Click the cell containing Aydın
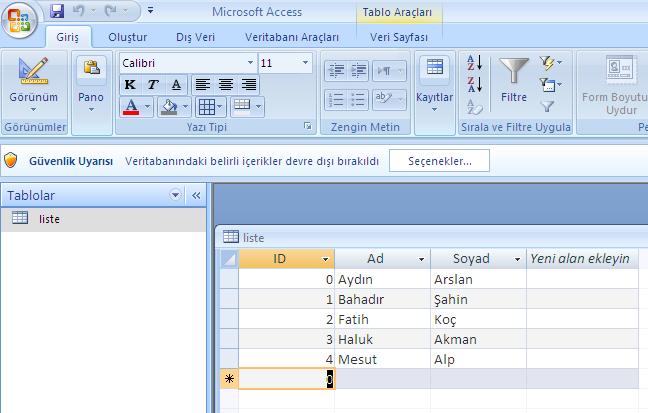 pos(382,279)
